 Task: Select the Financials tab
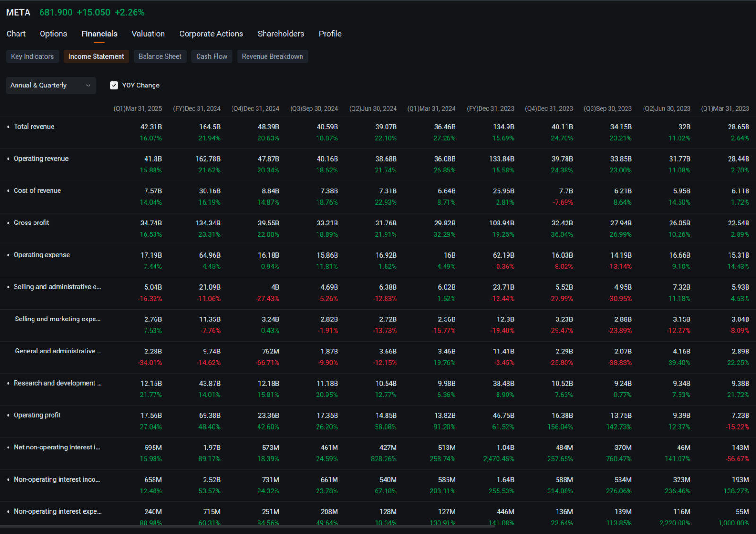(x=99, y=34)
